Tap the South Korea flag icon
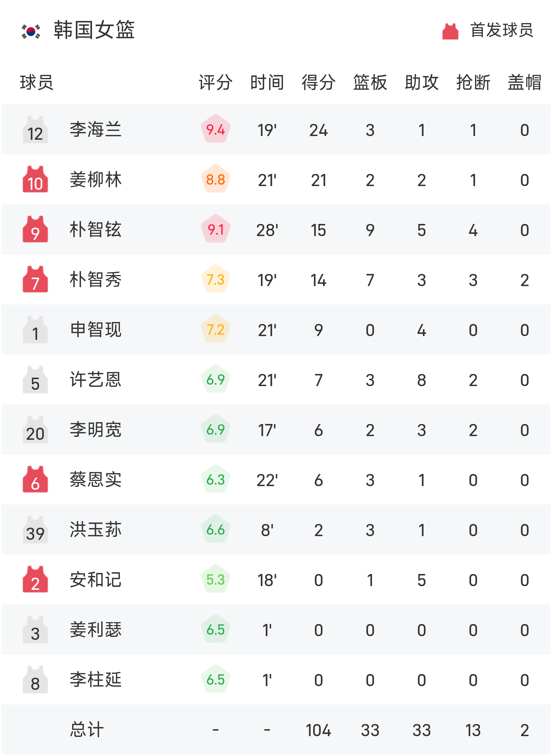 31,31
